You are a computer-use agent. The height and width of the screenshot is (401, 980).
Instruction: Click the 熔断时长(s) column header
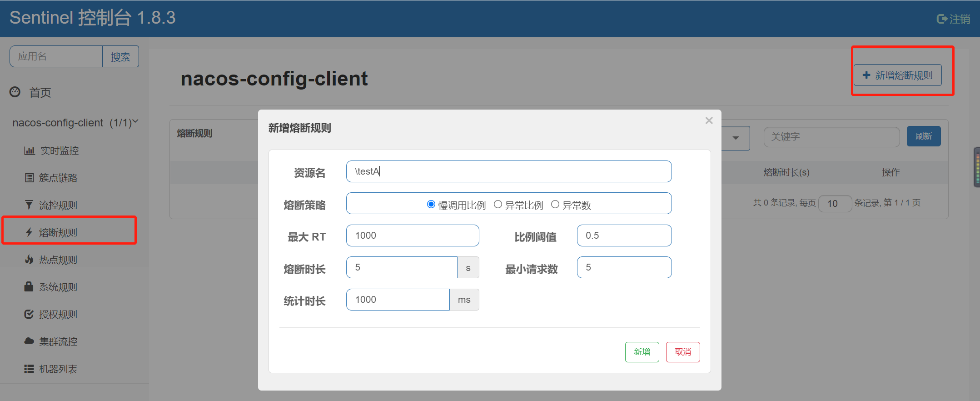[x=786, y=172]
